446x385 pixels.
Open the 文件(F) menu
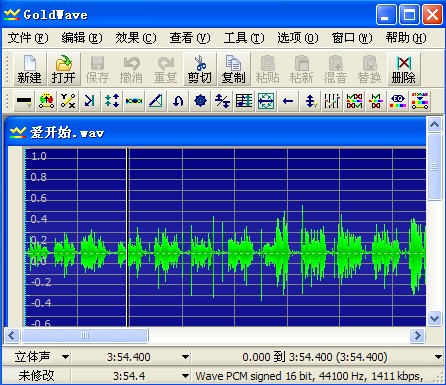coord(28,38)
